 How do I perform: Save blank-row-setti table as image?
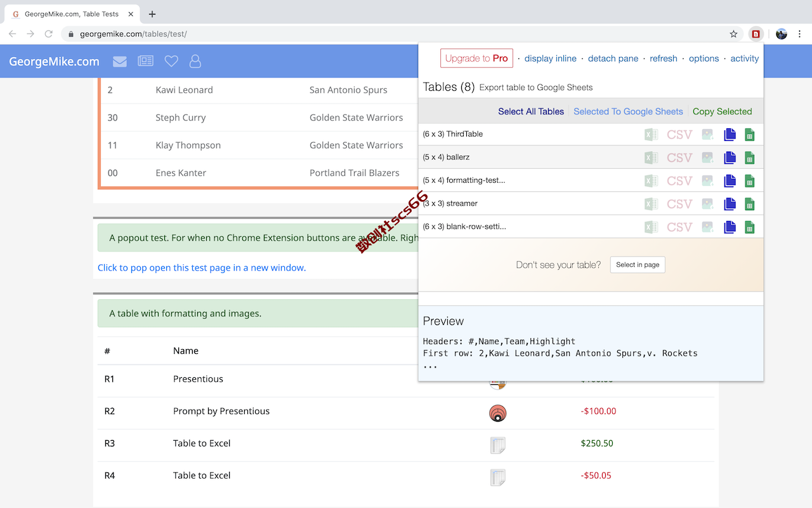click(x=707, y=227)
